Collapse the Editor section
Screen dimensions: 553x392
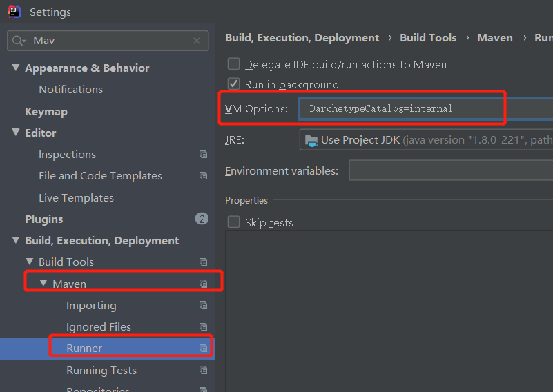pyautogui.click(x=16, y=133)
